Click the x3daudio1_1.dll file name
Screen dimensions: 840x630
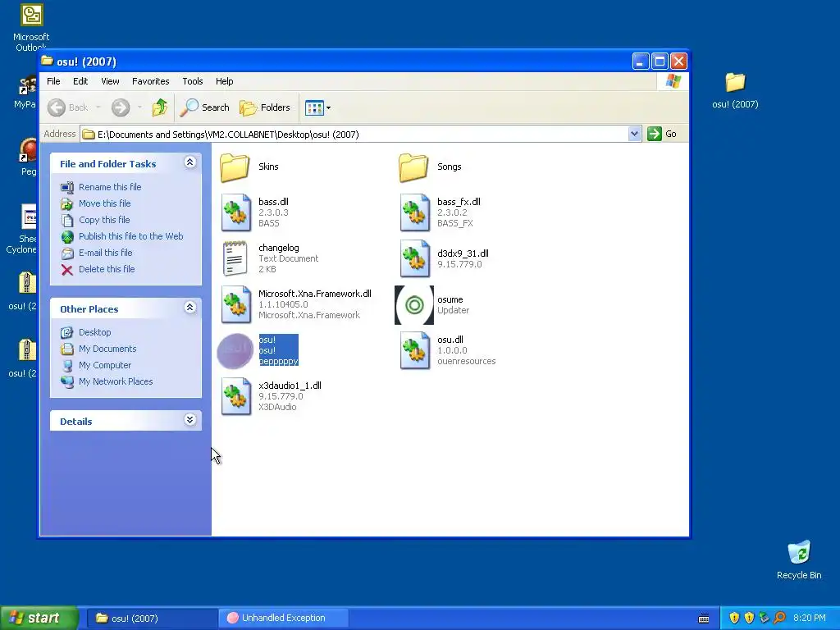tap(290, 386)
